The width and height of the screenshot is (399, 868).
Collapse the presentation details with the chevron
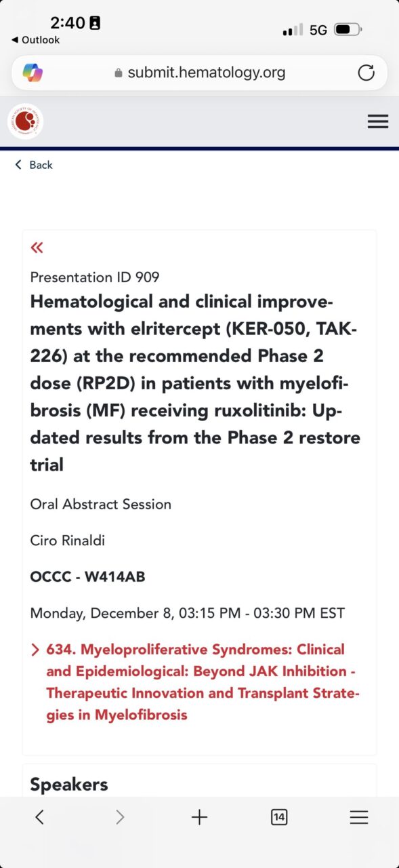coord(37,247)
